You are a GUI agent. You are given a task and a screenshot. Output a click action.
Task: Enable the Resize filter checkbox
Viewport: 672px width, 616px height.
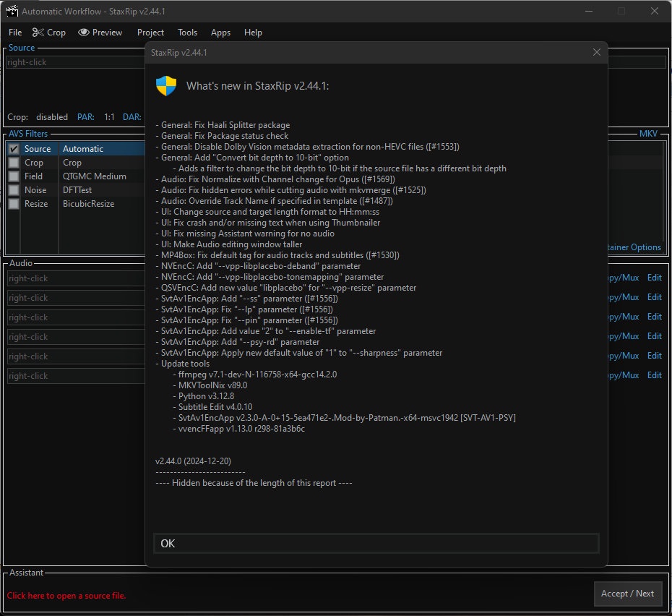[14, 204]
